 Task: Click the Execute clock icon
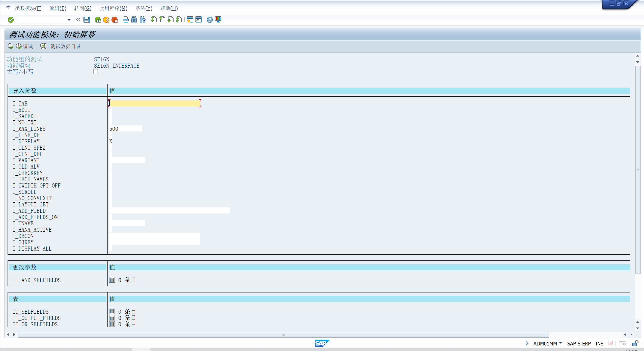(10, 46)
